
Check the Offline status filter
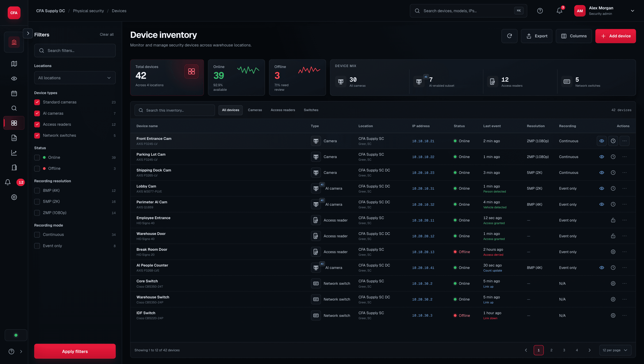(37, 169)
